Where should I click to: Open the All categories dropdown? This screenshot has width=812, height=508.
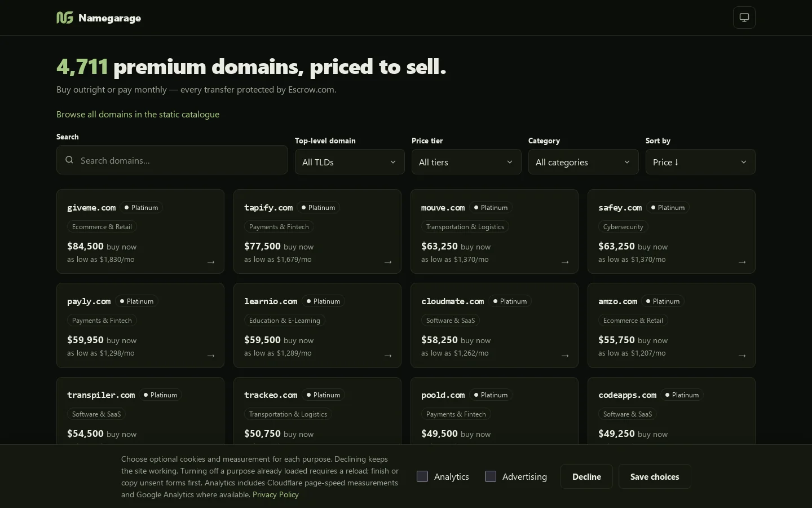coord(583,162)
